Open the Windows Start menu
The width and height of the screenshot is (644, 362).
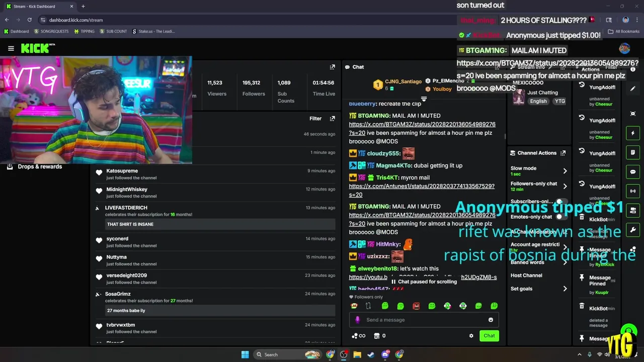coord(245,354)
